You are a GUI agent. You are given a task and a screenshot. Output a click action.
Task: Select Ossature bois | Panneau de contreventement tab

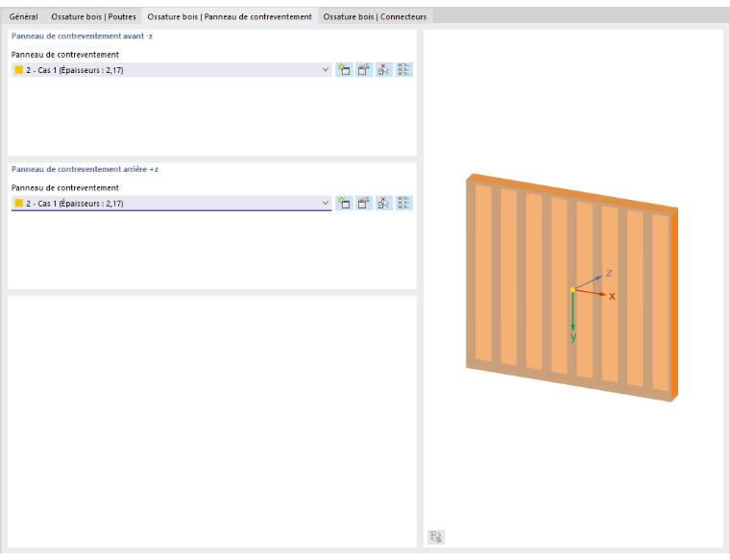pos(230,16)
